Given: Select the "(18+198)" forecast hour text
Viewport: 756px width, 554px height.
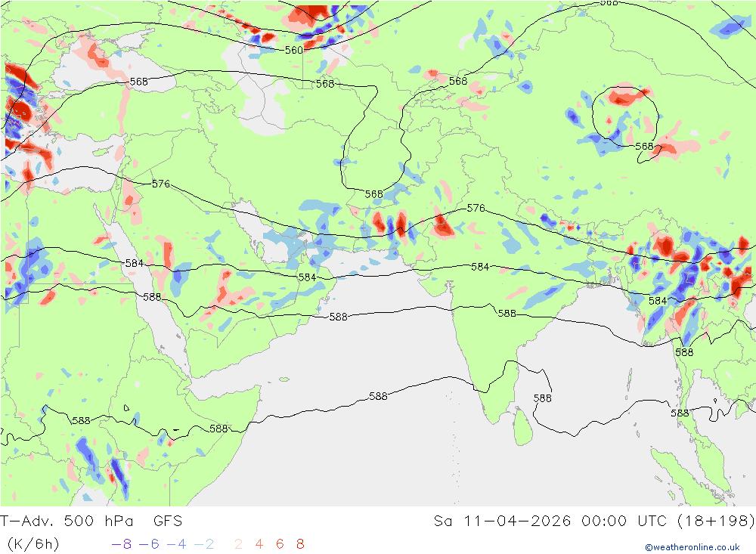Looking at the screenshot, I should click(x=716, y=522).
